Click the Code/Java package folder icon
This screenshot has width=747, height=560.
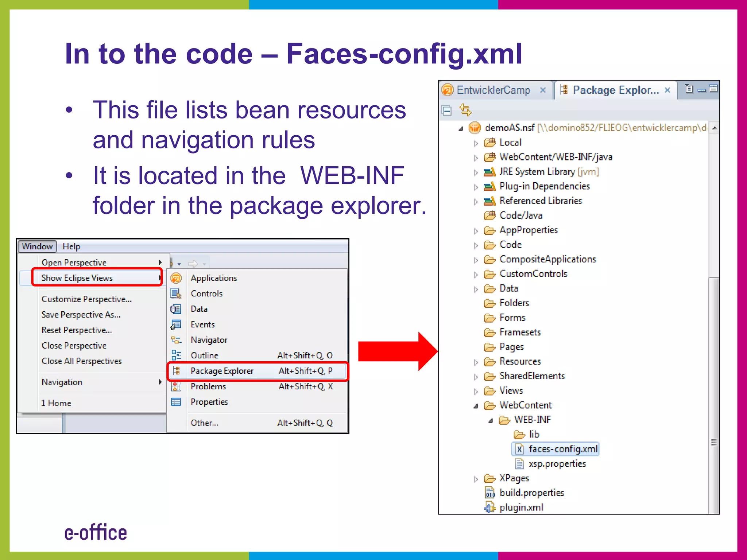490,215
